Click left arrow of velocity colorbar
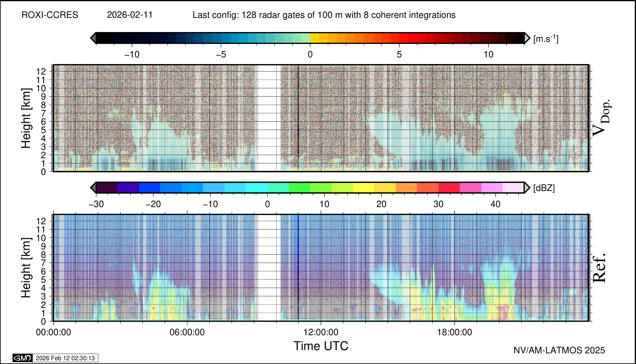636x364 pixels. [x=93, y=38]
